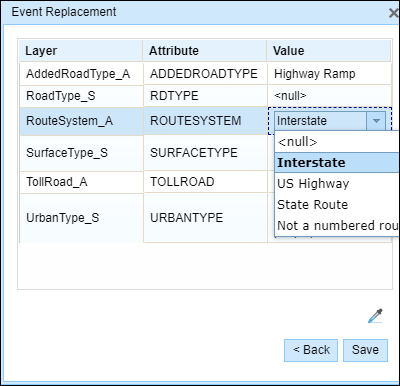Choose the Not a numbered route option
The height and width of the screenshot is (386, 400).
click(337, 225)
